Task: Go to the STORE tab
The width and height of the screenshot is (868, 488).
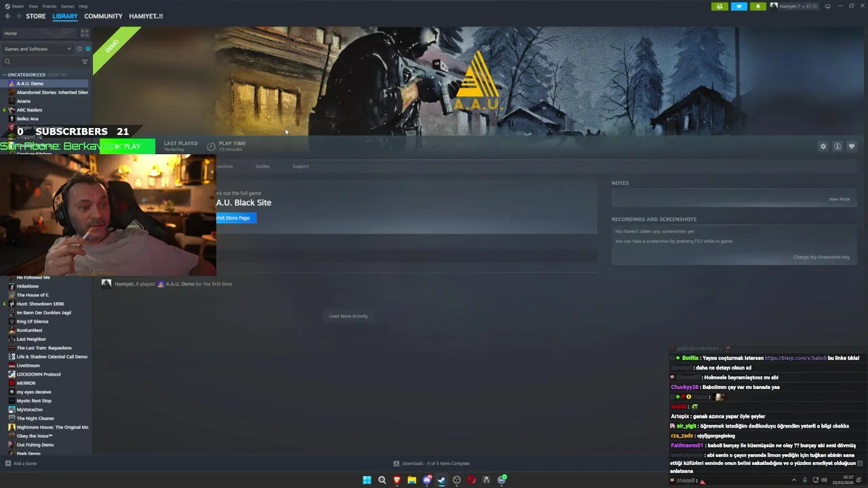Action: 36,16
